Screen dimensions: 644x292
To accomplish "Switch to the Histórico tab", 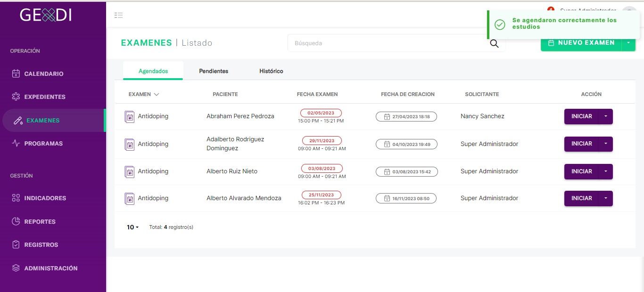I will click(271, 71).
